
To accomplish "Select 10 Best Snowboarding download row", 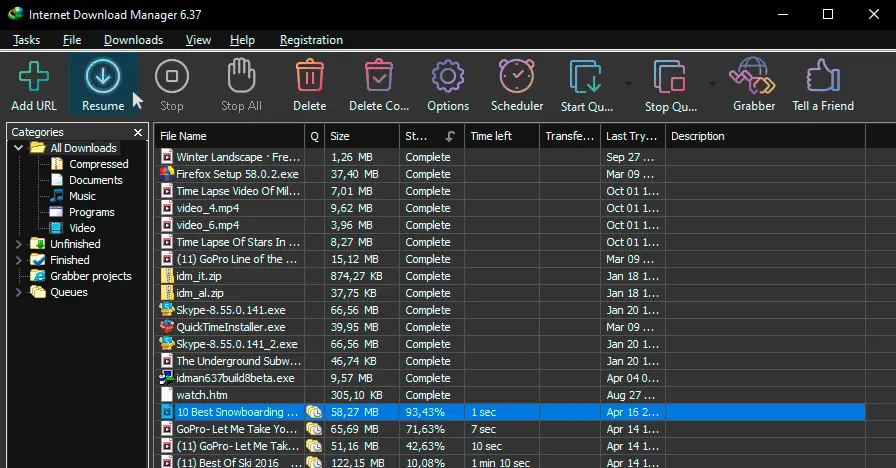I will tap(510, 412).
